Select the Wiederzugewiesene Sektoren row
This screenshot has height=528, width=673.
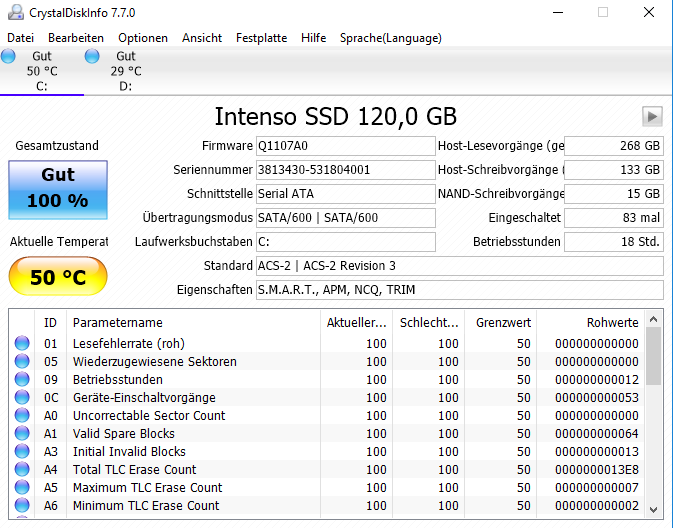click(x=326, y=361)
